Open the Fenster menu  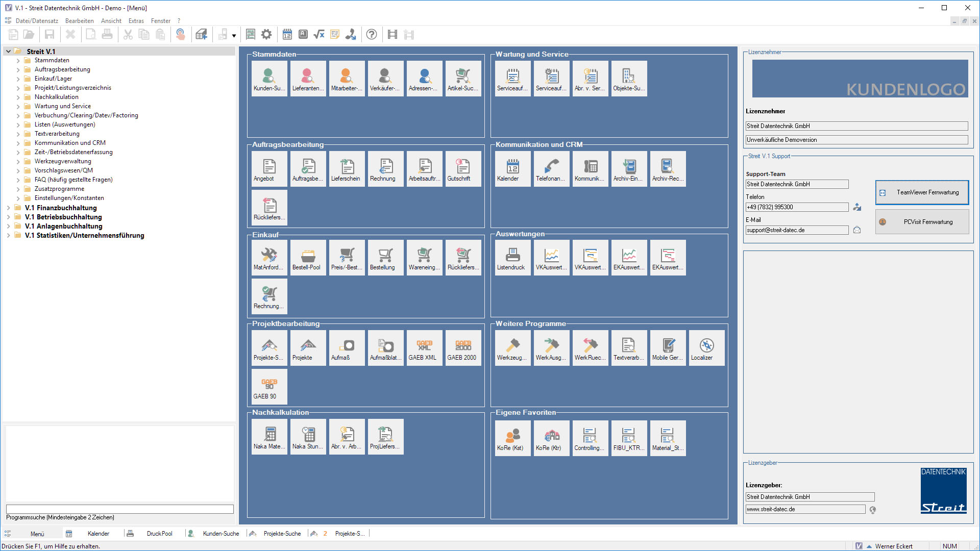point(161,21)
